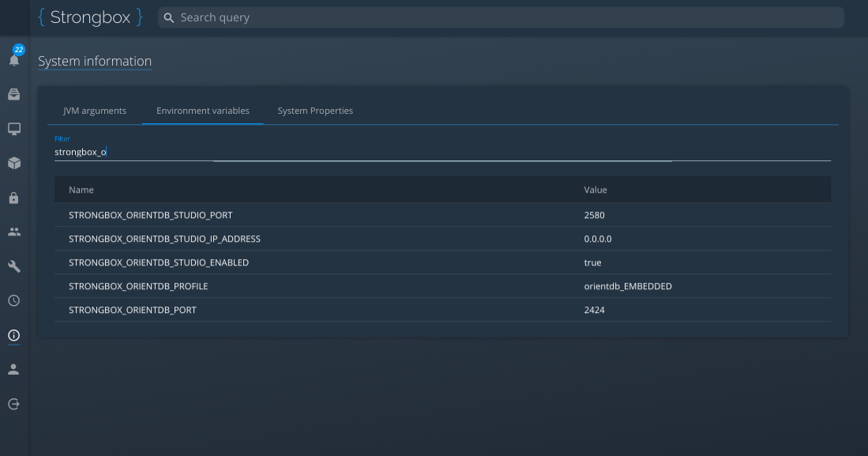The image size is (868, 456).
Task: Open the package cube icon
Action: (x=14, y=163)
